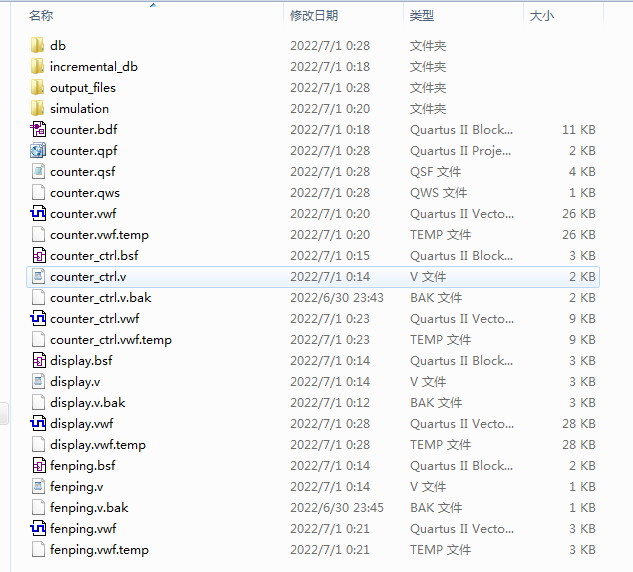
Task: Select the file name counter.vwf
Action: [83, 214]
